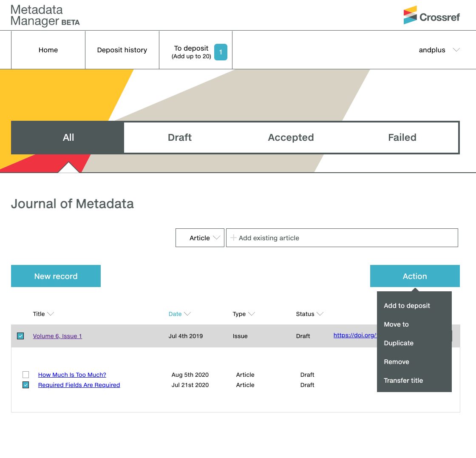
Task: Choose Add to deposit from Action menu
Action: (x=407, y=306)
